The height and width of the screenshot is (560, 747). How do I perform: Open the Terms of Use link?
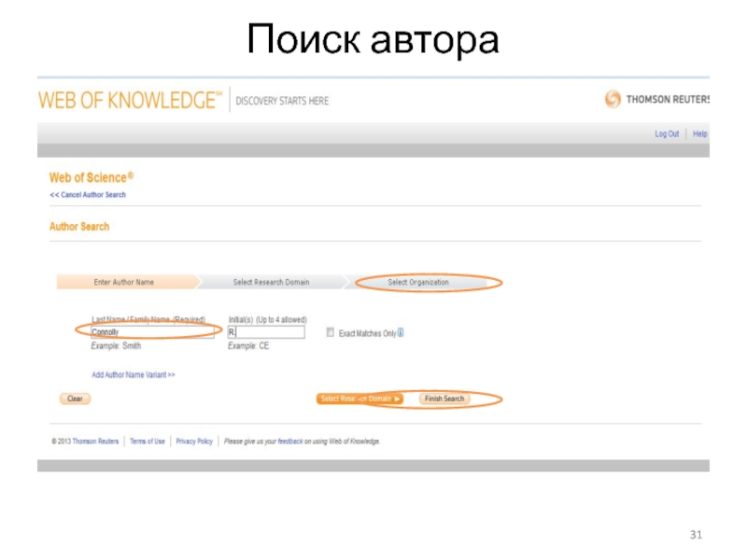pos(148,441)
